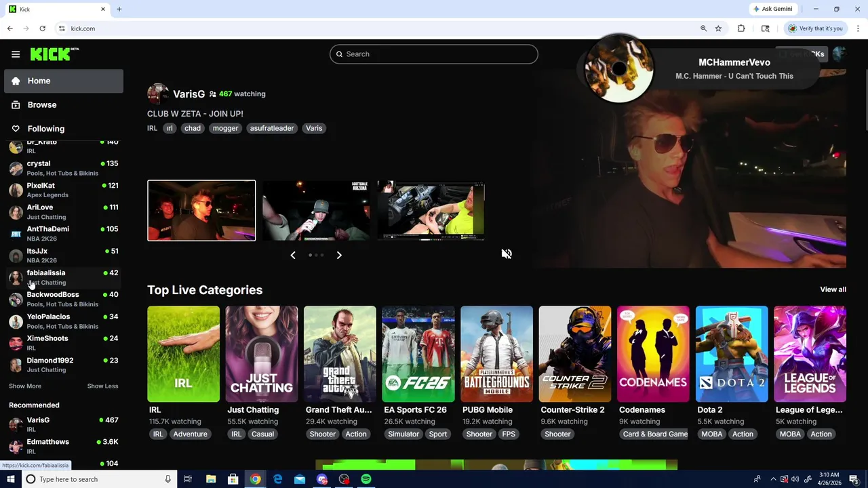Go to Home in sidebar
This screenshot has height=488, width=868.
[x=64, y=81]
